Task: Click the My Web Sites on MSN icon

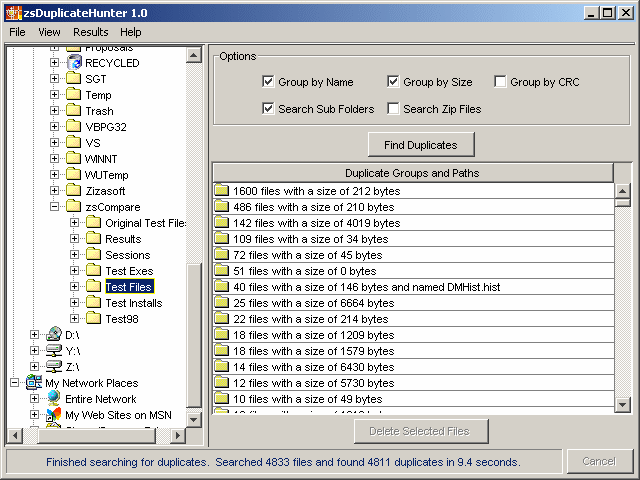Action: [53, 415]
